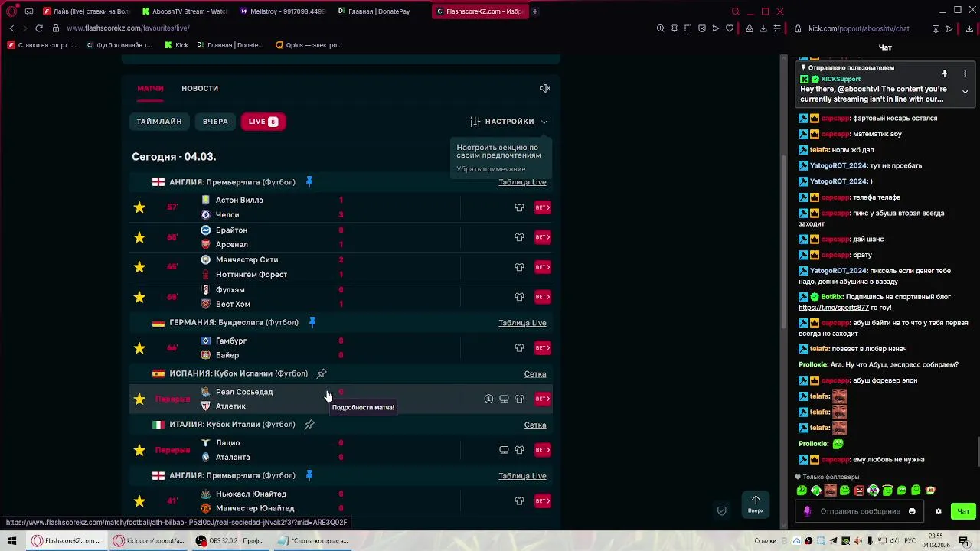Click Убрать примечание in the tooltip
This screenshot has height=551, width=980.
pyautogui.click(x=491, y=169)
